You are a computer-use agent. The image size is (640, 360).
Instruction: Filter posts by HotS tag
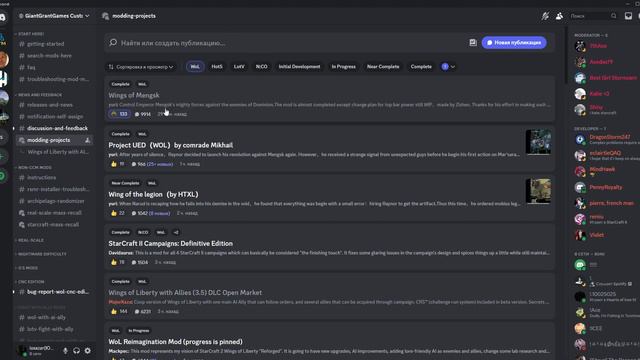[x=217, y=67]
